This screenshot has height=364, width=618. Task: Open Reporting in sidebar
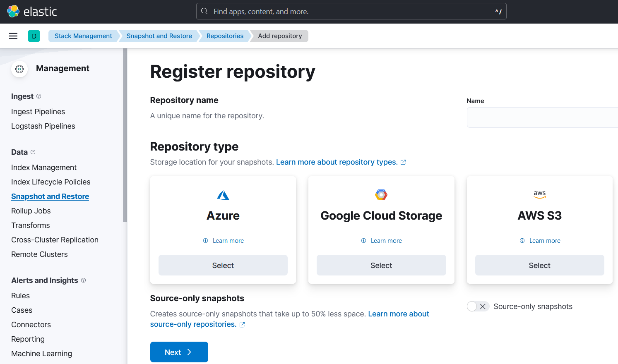pyautogui.click(x=28, y=339)
